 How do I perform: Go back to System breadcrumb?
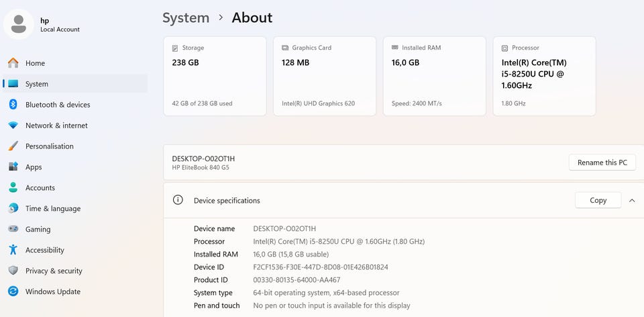tap(186, 18)
